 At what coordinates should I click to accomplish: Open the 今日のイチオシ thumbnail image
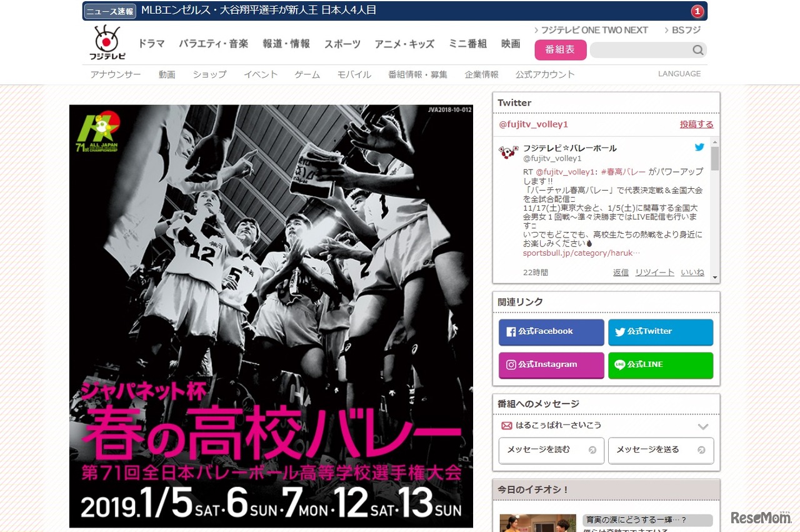537,523
